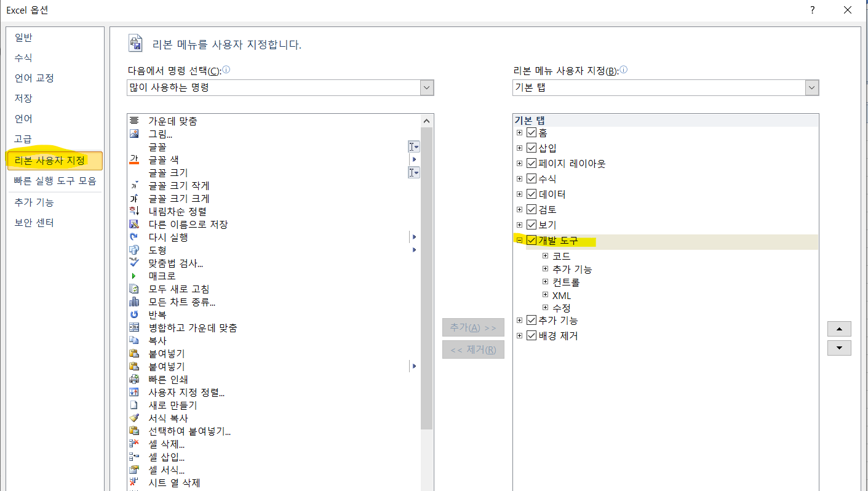Expand the XML group
This screenshot has width=868, height=491.
click(545, 295)
